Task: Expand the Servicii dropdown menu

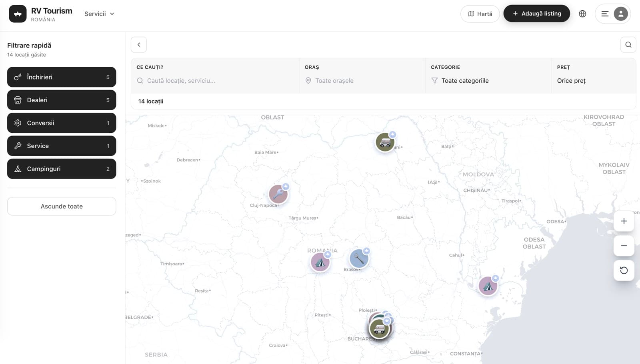Action: tap(99, 14)
